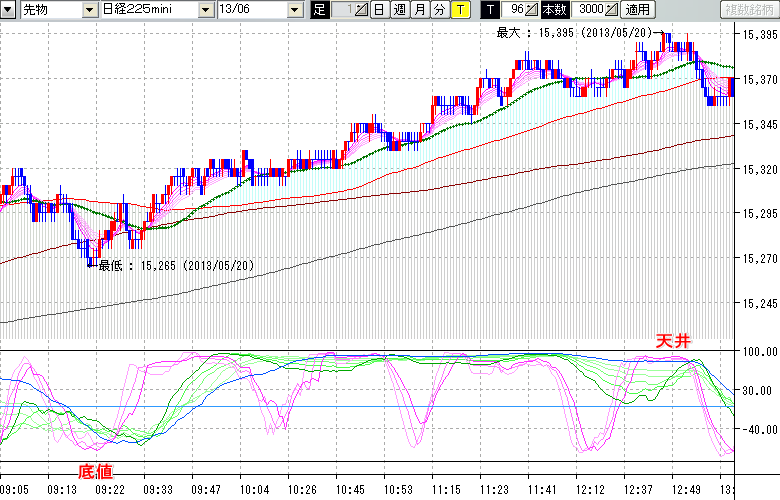The height and width of the screenshot is (500, 780).
Task: Expand the 13/06 contract month dropdown
Action: click(x=294, y=9)
